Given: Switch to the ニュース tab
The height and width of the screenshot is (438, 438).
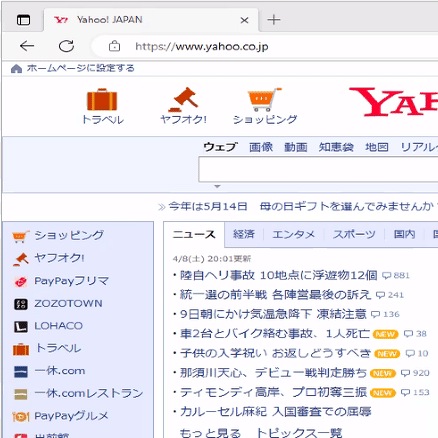Looking at the screenshot, I should tap(194, 235).
